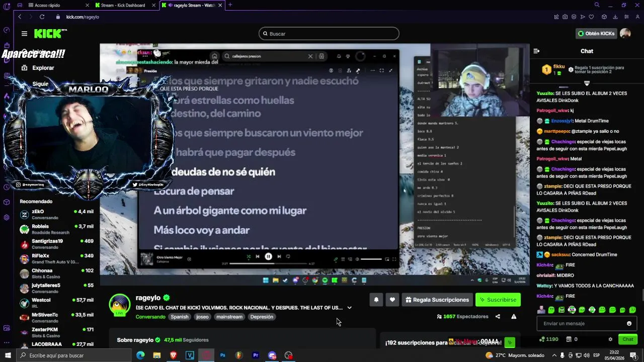Open browser ad blocker shield icon

click(x=574, y=17)
